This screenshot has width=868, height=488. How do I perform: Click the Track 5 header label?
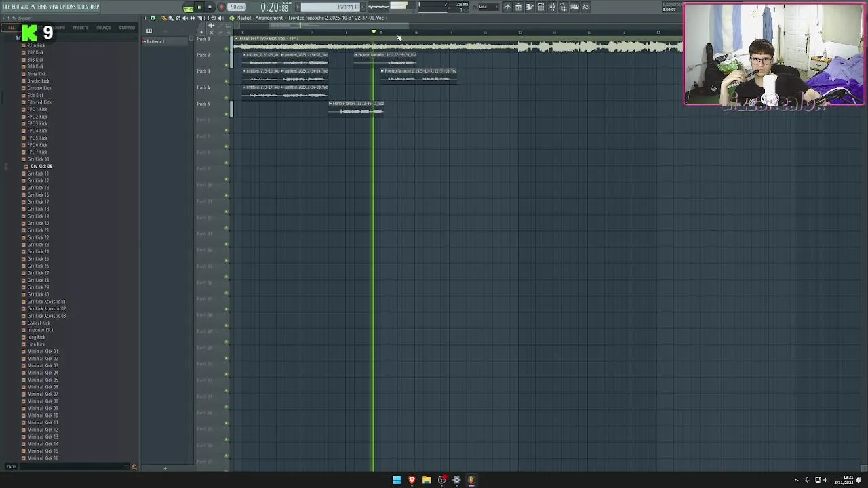203,104
